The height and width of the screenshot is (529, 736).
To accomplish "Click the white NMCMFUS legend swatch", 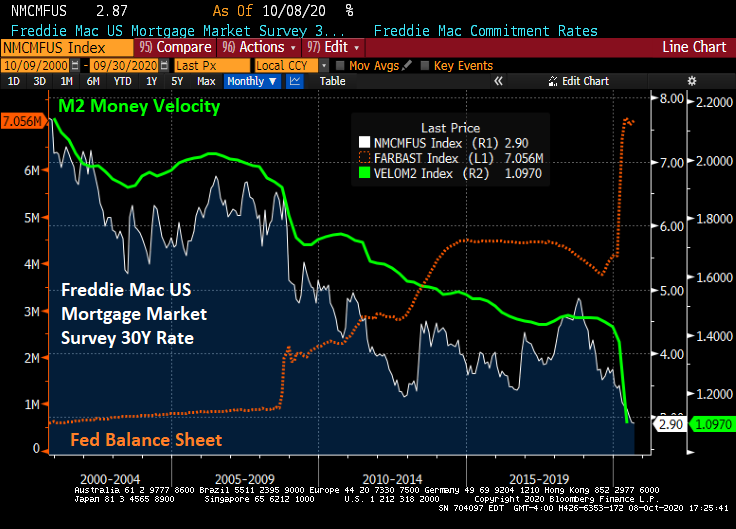I will coord(364,142).
